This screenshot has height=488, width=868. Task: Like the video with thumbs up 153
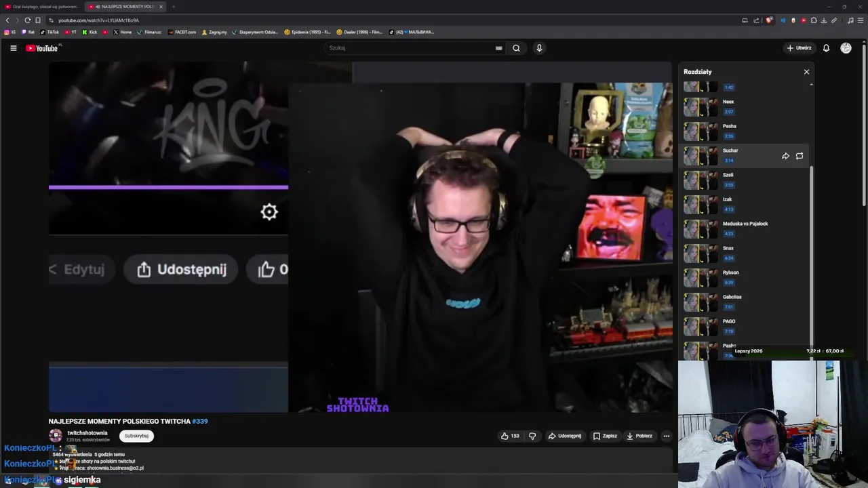click(510, 436)
